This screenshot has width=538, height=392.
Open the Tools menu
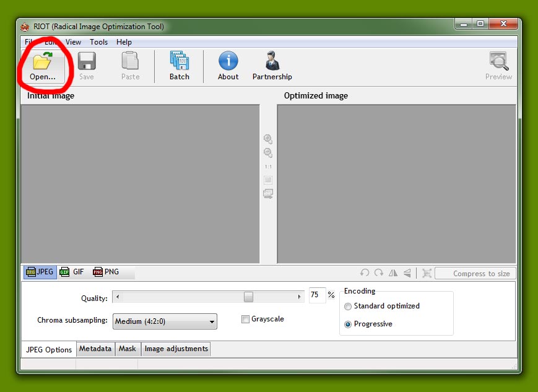pos(99,42)
